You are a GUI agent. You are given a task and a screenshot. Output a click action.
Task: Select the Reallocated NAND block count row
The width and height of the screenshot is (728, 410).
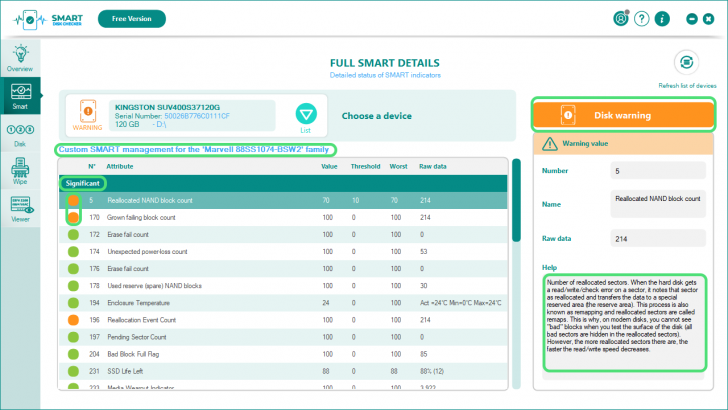(x=283, y=201)
